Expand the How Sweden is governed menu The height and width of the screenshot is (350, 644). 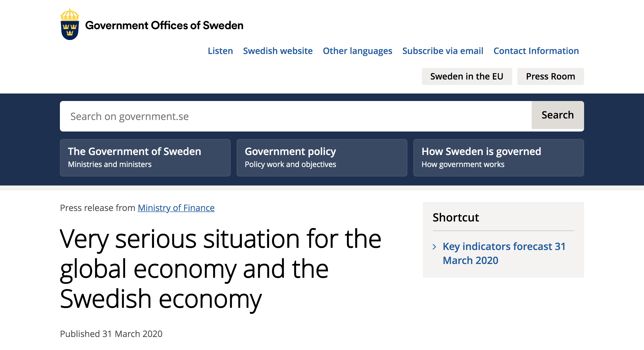pyautogui.click(x=498, y=158)
